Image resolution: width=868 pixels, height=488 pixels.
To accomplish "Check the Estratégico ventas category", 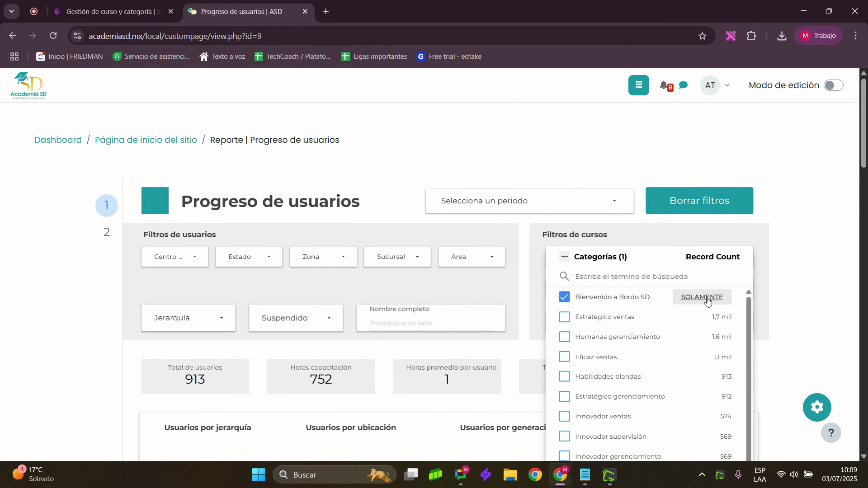I will tap(564, 317).
